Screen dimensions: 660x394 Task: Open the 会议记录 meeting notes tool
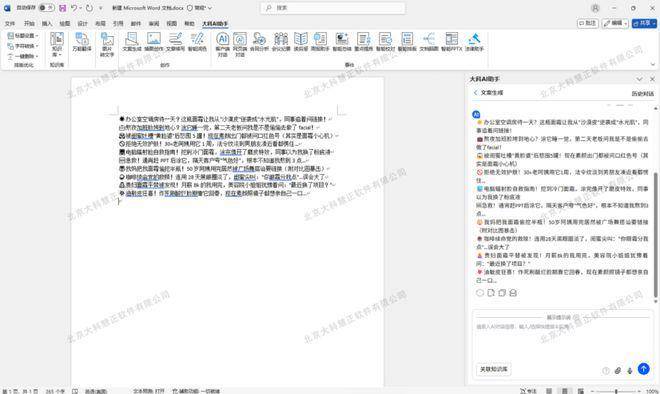point(281,42)
